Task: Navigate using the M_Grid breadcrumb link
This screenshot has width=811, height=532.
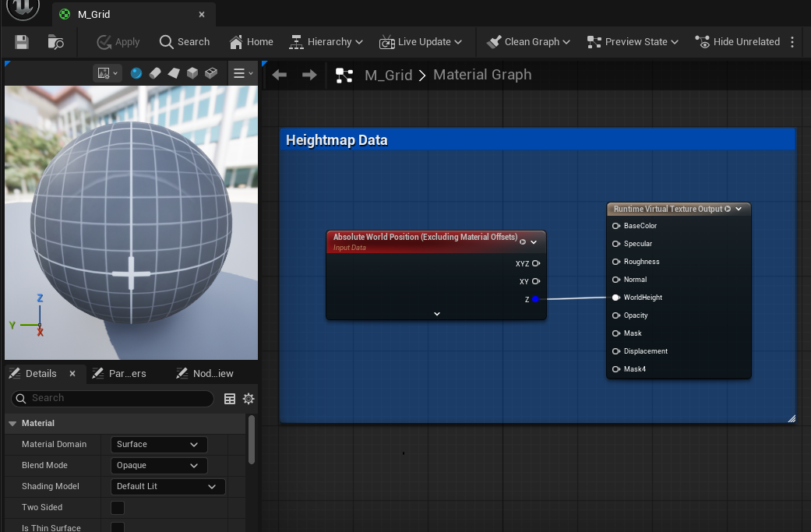Action: click(x=389, y=74)
